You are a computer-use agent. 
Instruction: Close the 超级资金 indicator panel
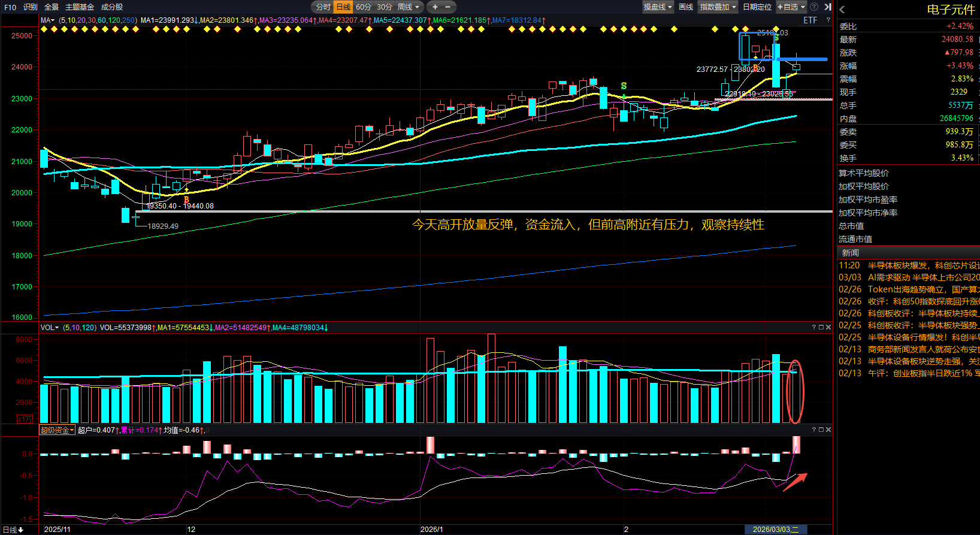828,430
